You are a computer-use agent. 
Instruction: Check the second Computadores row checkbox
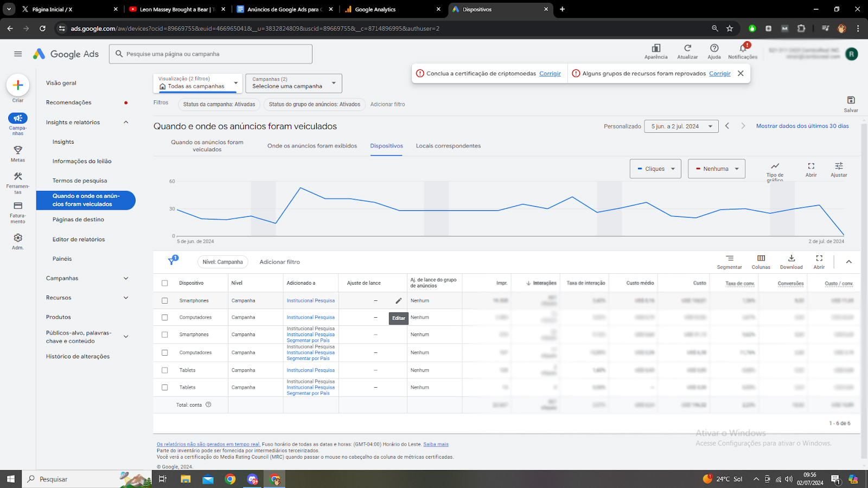pyautogui.click(x=165, y=352)
